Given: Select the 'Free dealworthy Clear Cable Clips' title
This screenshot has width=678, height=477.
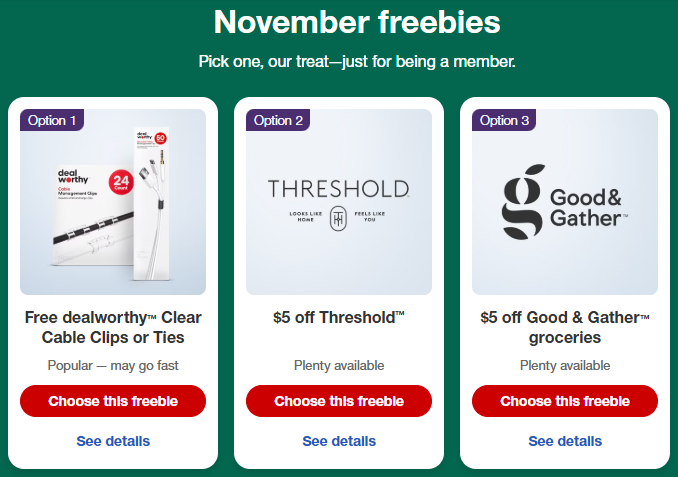Looking at the screenshot, I should click(113, 327).
